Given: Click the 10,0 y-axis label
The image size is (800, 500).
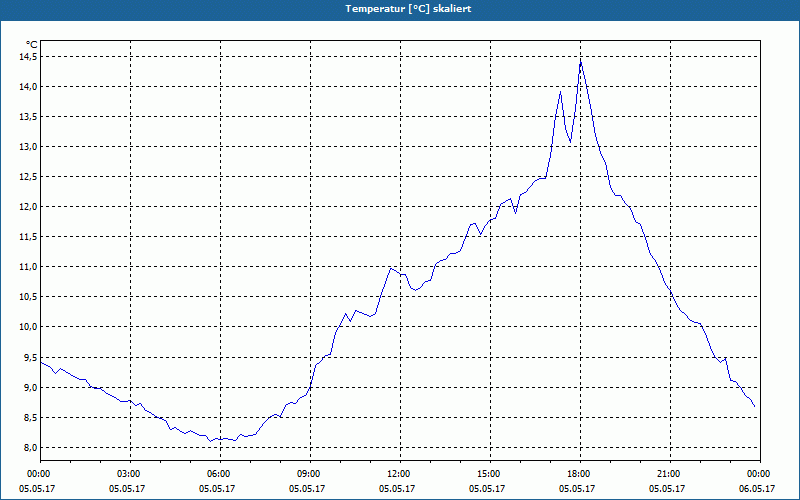Looking at the screenshot, I should tap(28, 327).
